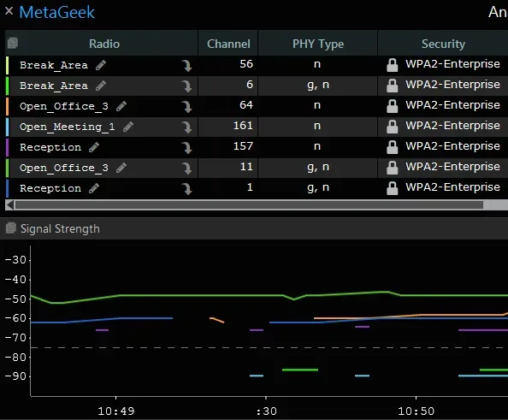Click the arrow icon for Open_Office_3 on channel 11
Image resolution: width=508 pixels, height=420 pixels.
[186, 169]
